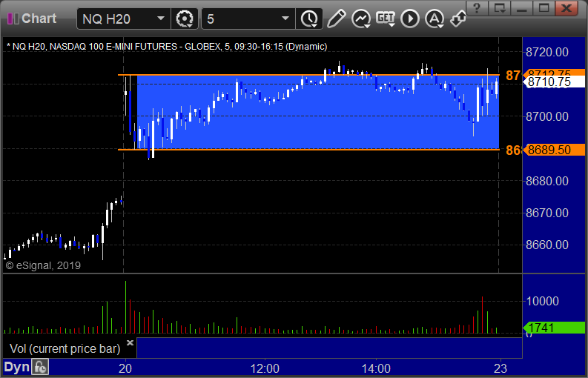The width and height of the screenshot is (588, 378).
Task: Select the upper orange horizontal line
Action: (x=308, y=75)
